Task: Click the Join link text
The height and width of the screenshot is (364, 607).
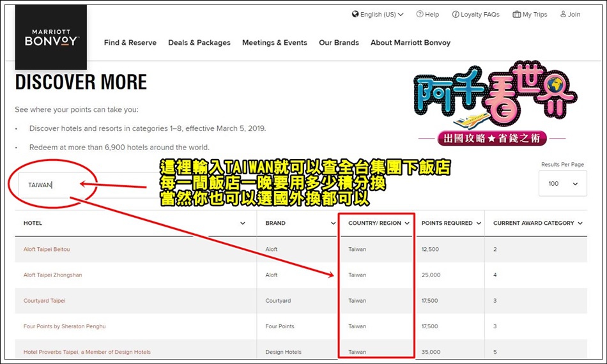Action: click(x=574, y=14)
